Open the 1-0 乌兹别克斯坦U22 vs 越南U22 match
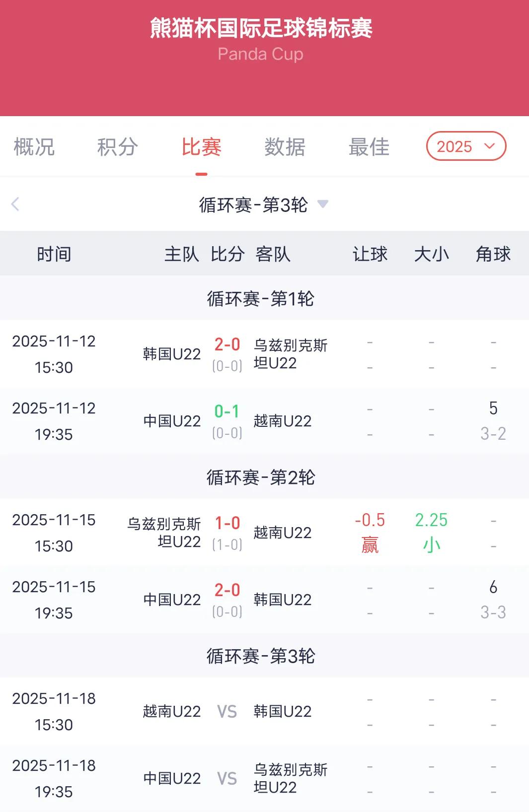The height and width of the screenshot is (812, 529). point(264,533)
